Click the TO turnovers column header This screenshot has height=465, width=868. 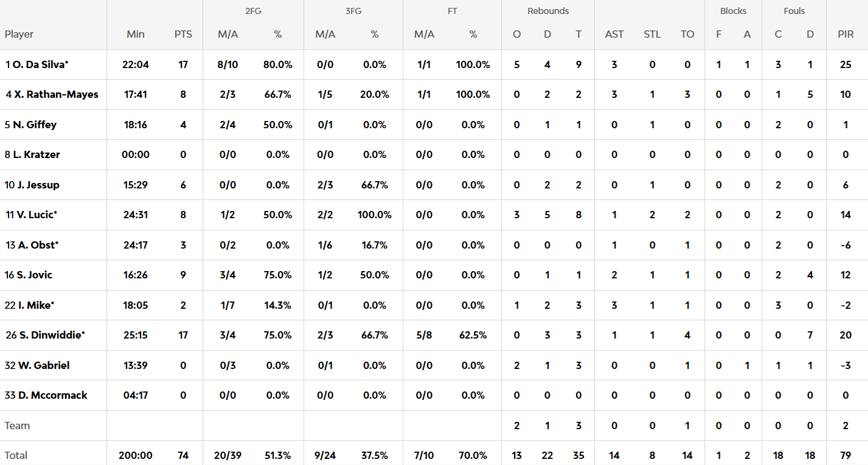[x=687, y=34]
